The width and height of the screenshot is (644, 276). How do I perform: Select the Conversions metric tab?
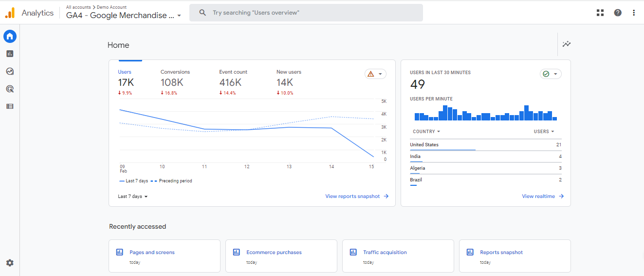point(175,82)
